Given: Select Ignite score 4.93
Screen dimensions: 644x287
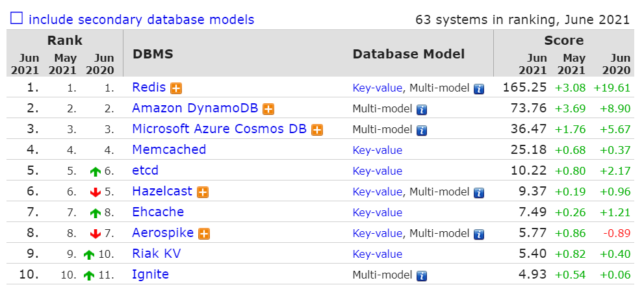Looking at the screenshot, I should click(x=533, y=275).
